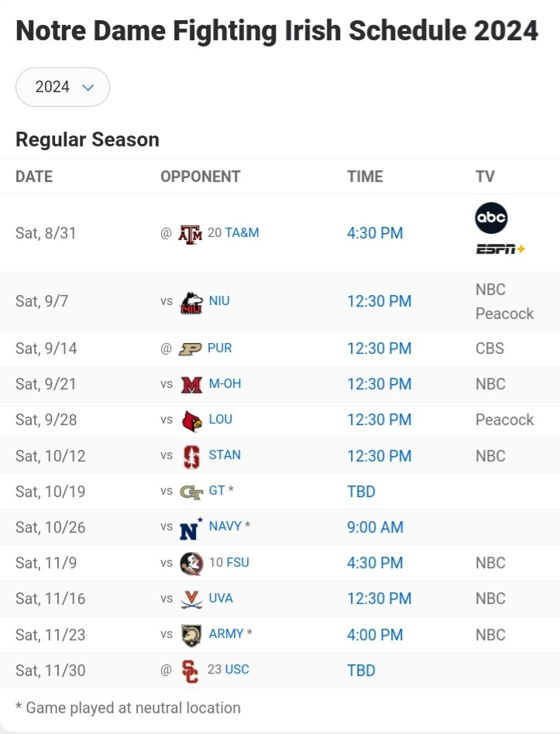Open the 4:30 PM Texas A&M game time
The image size is (560, 734).
(x=375, y=233)
